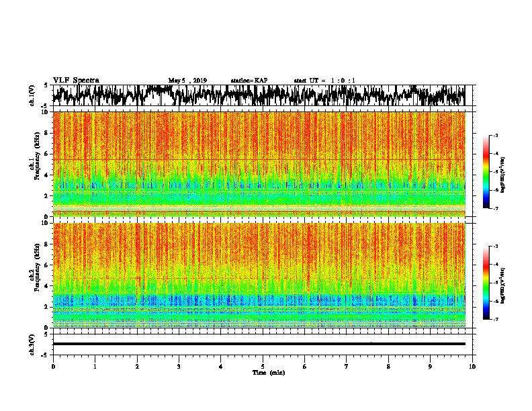Click the ch.2 colorbar log(PSD) axis title
Screen dimensions: 532x411
[x=503, y=285]
